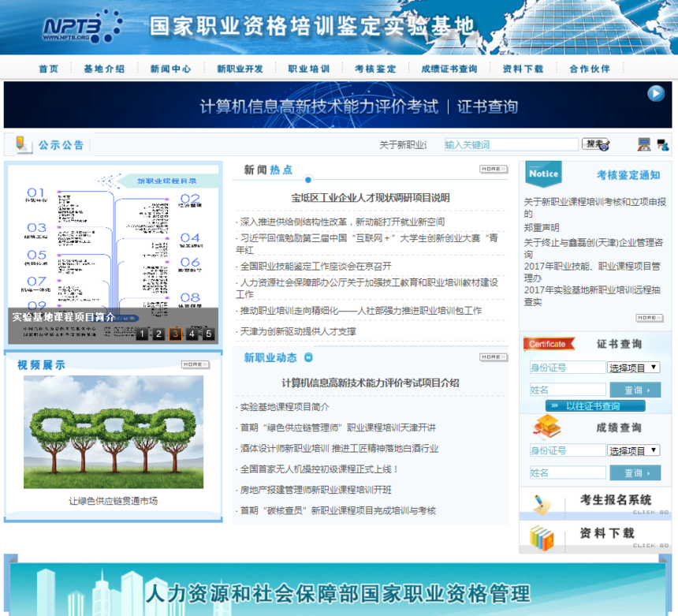The width and height of the screenshot is (678, 616).
Task: Click the blue round icon after 新职业动态
Action: 308,357
